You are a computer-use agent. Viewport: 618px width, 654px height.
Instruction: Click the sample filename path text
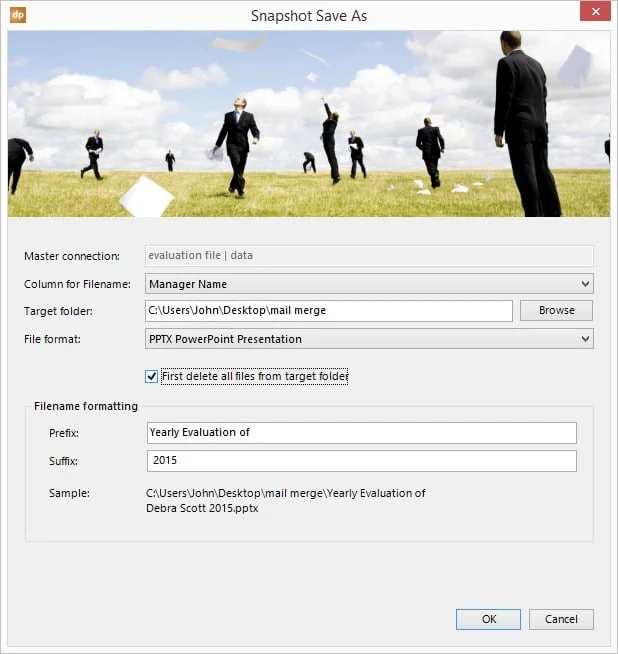285,500
